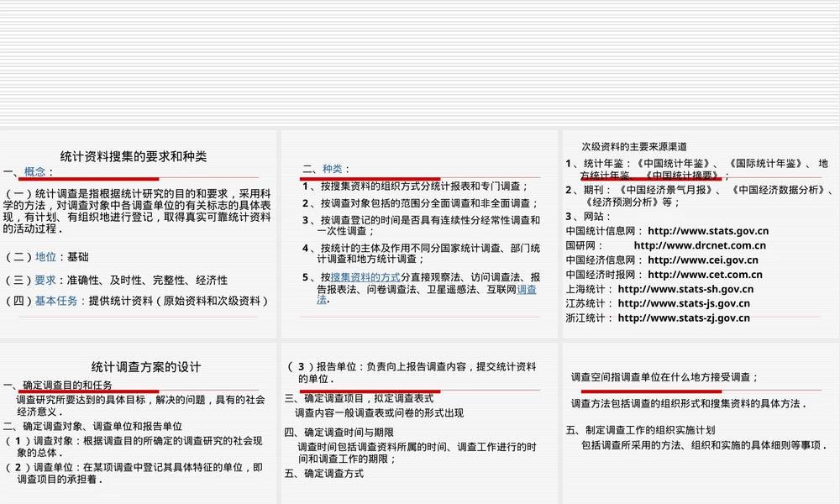Click the line （3）报告单位
This screenshot has height=504, width=840.
[x=412, y=372]
